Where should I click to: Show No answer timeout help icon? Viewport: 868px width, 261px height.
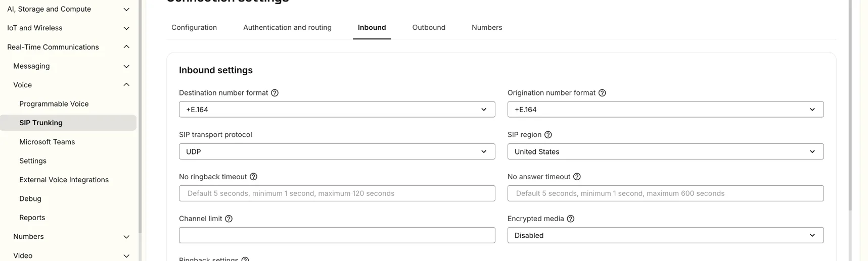(x=577, y=177)
